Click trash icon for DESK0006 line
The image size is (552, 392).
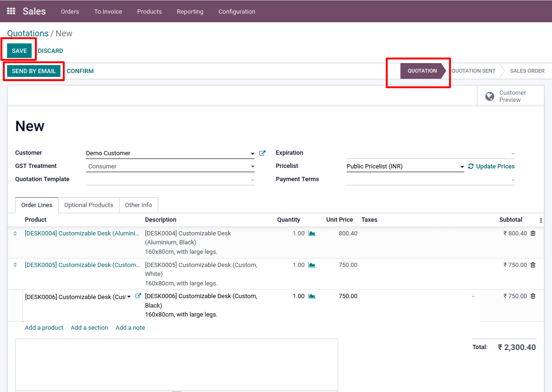tap(533, 296)
